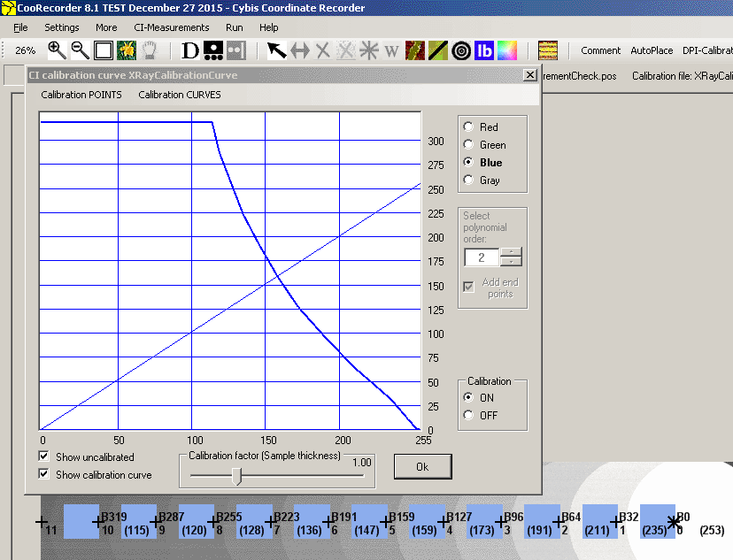Open the CI-Measurements menu
The width and height of the screenshot is (733, 560).
(172, 27)
